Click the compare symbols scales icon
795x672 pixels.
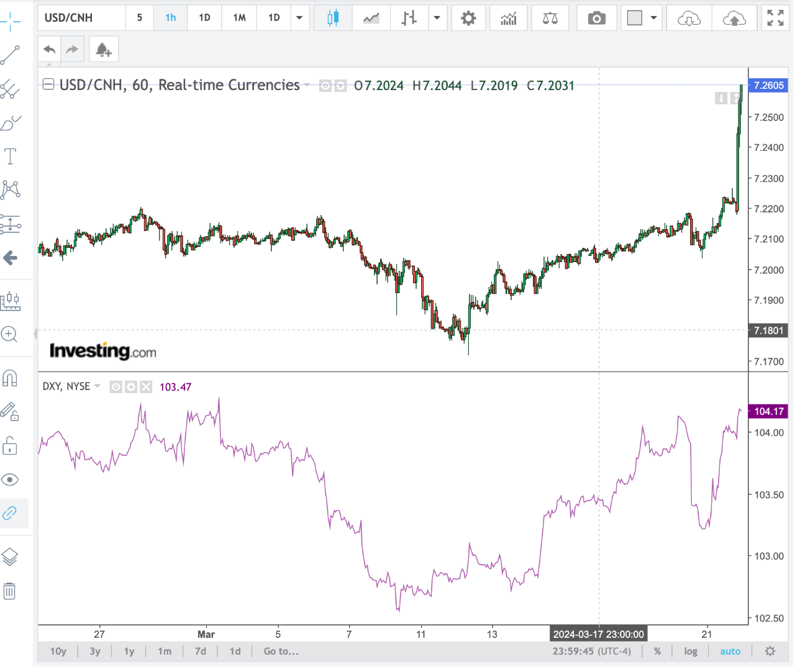pyautogui.click(x=550, y=18)
